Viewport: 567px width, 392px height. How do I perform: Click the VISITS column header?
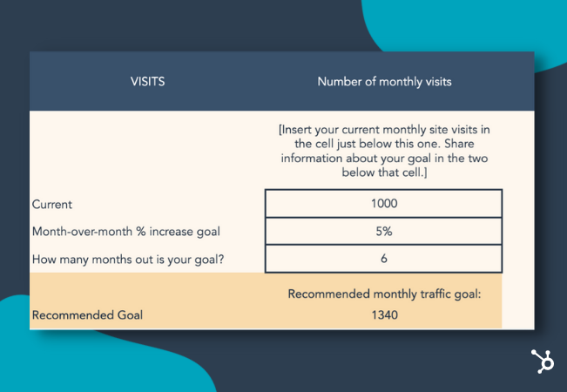pos(147,81)
